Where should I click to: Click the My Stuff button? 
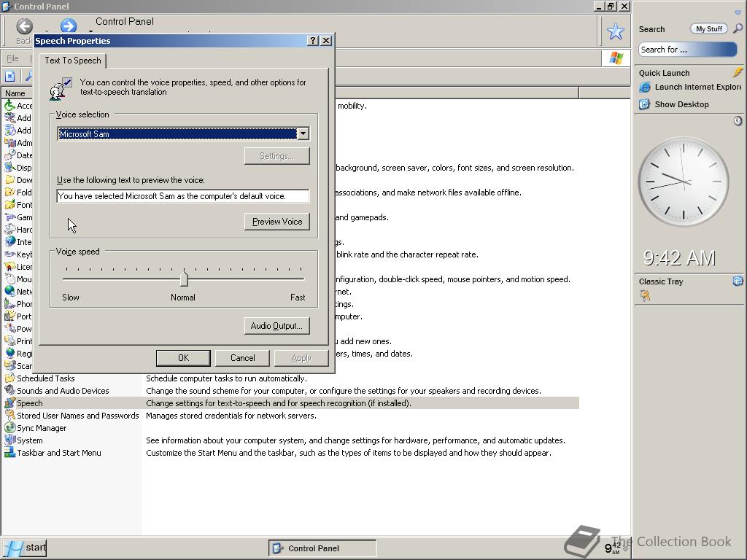pyautogui.click(x=709, y=28)
